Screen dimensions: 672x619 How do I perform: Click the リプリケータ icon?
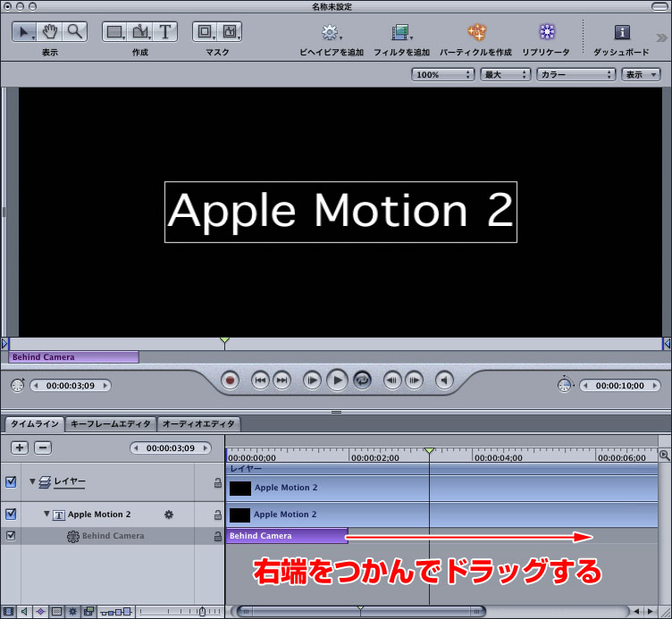pyautogui.click(x=547, y=32)
